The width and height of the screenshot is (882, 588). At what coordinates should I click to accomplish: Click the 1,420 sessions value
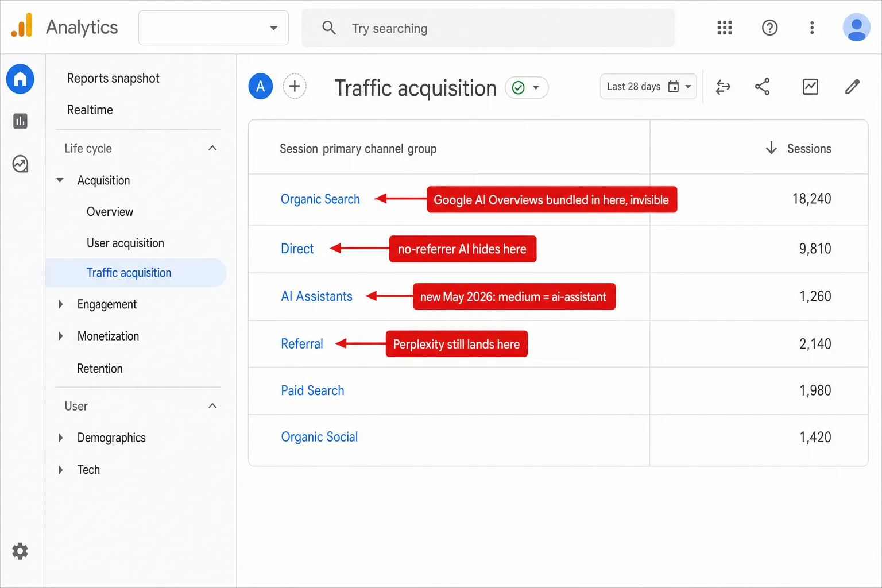coord(815,437)
